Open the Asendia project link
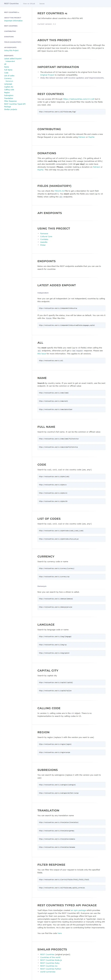111x980 pixels. coord(44,242)
